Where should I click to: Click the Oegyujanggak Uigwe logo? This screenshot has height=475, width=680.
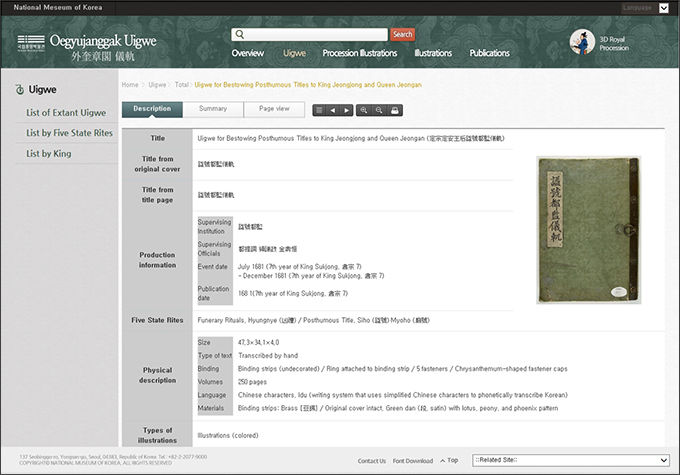[x=87, y=47]
